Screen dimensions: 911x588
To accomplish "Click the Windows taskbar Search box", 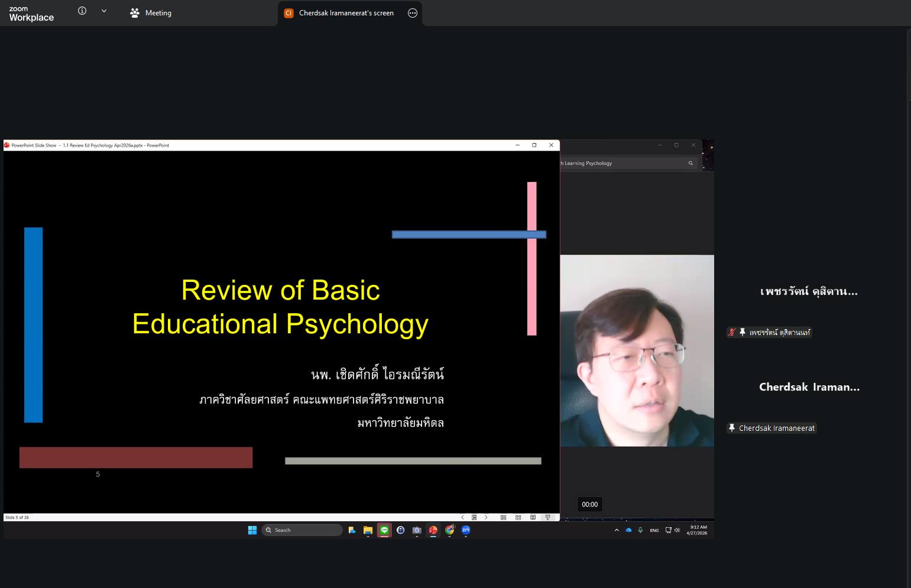I will click(x=302, y=530).
